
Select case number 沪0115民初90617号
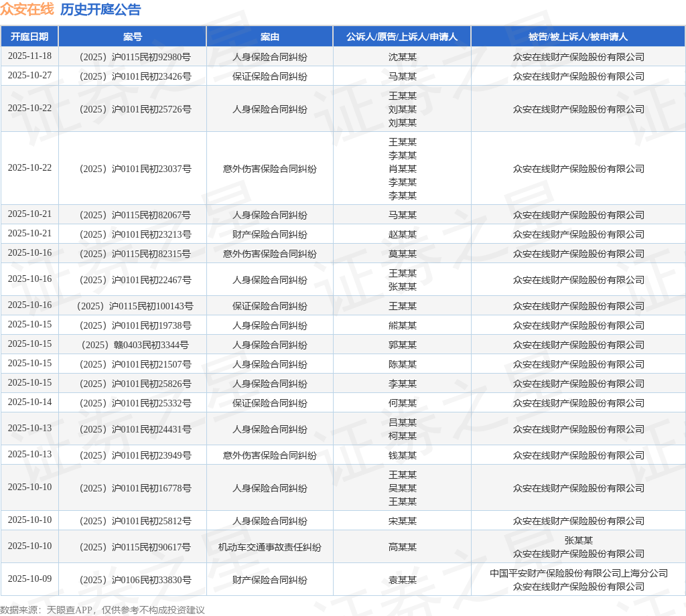[135, 547]
